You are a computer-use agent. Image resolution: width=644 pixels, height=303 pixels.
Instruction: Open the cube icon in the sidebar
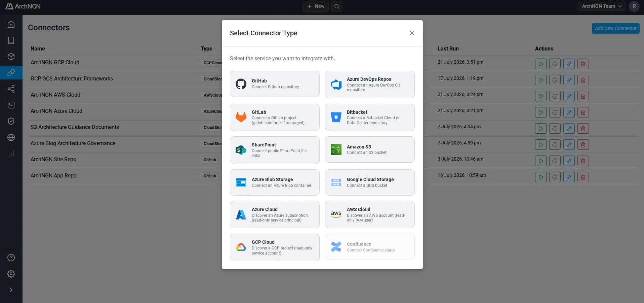(x=11, y=57)
